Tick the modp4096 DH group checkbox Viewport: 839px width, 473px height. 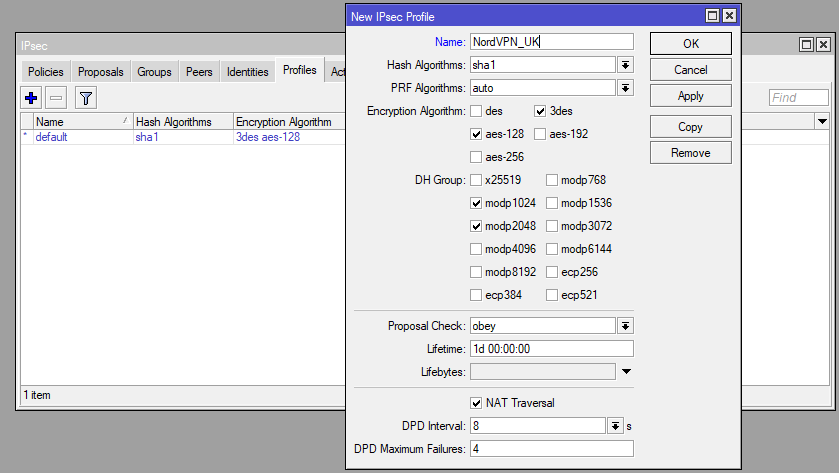point(476,249)
